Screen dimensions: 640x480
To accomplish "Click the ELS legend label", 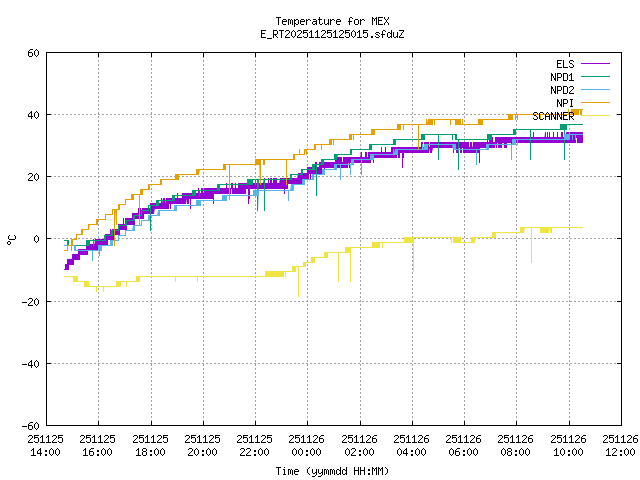I will point(565,64).
